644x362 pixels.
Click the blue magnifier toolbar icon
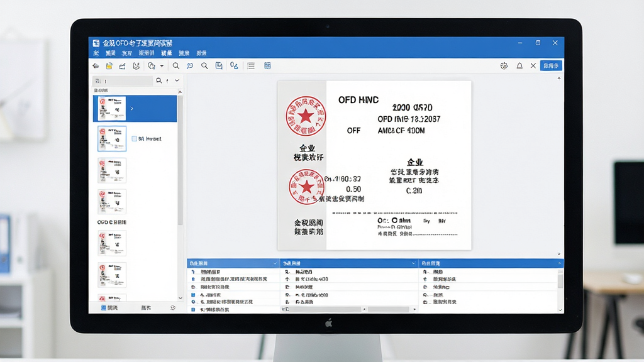[190, 65]
